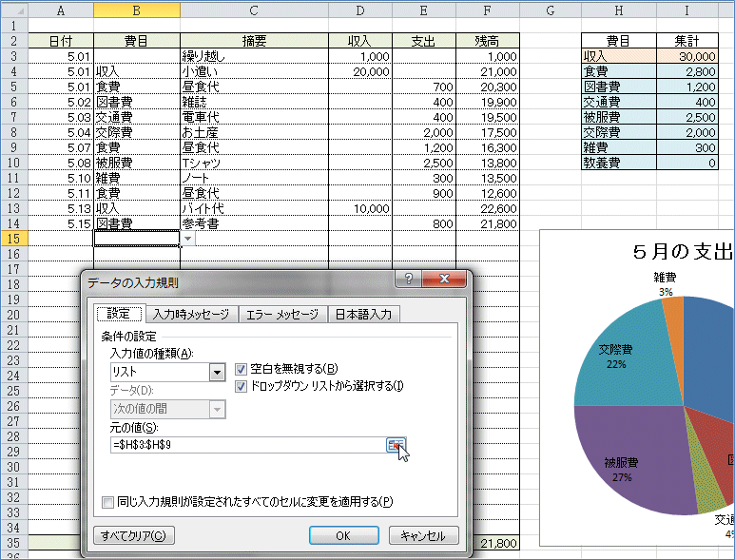This screenshot has height=560, width=735.
Task: Select column D header
Action: click(360, 10)
